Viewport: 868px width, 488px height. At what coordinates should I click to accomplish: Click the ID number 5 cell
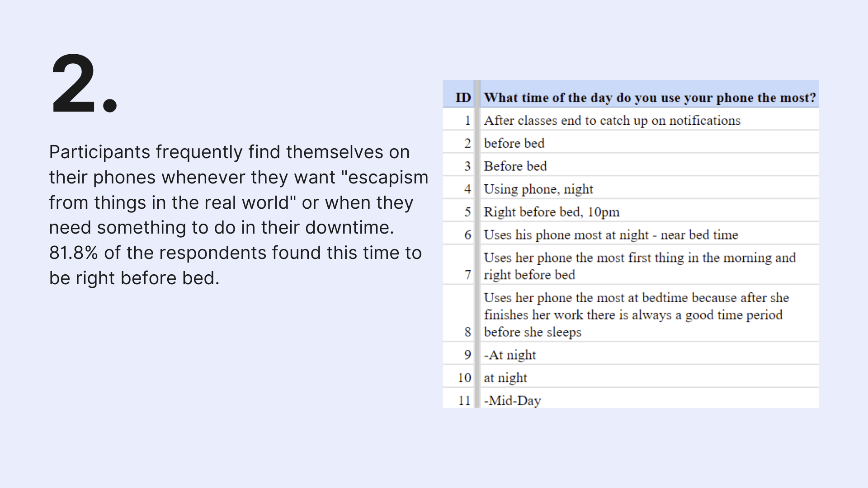pyautogui.click(x=458, y=211)
